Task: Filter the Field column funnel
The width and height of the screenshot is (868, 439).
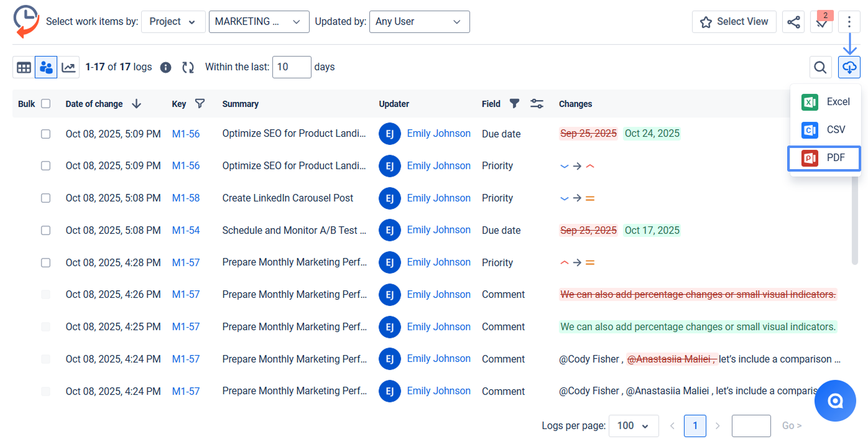Action: click(x=514, y=104)
